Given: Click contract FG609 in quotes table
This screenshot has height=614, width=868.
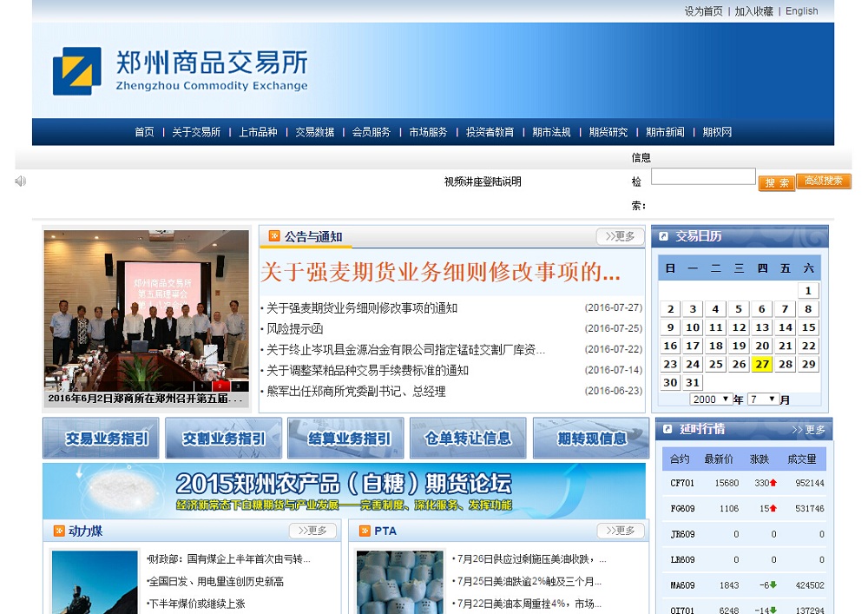Looking at the screenshot, I should click(682, 508).
